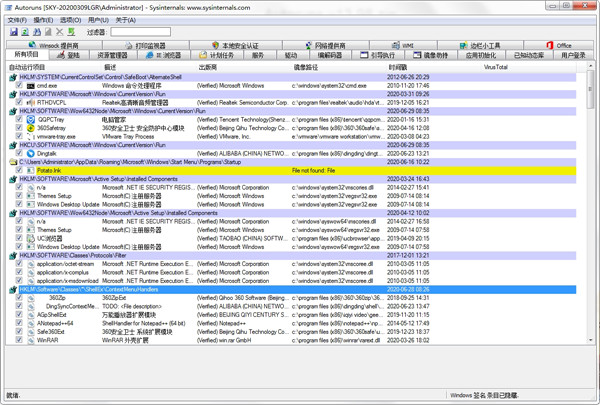Viewport: 600px width, 405px height.
Task: Click the Dingtalk entry icon
Action: pyautogui.click(x=31, y=153)
